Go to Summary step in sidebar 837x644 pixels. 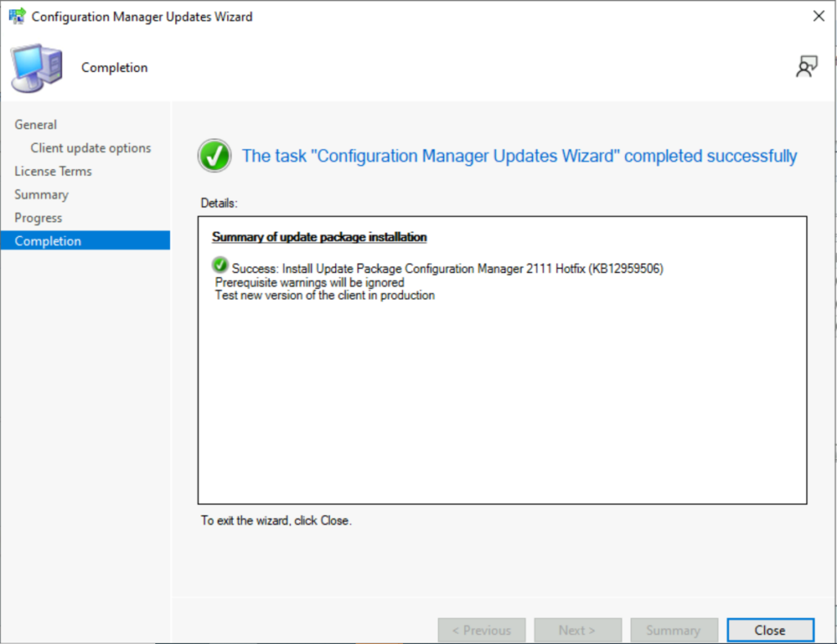pos(42,195)
